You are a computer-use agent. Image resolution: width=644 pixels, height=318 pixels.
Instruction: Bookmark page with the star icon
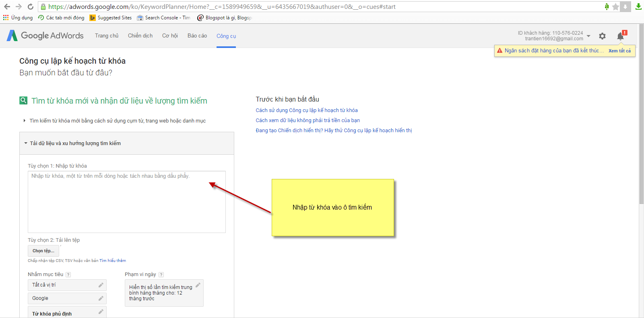[x=615, y=7]
